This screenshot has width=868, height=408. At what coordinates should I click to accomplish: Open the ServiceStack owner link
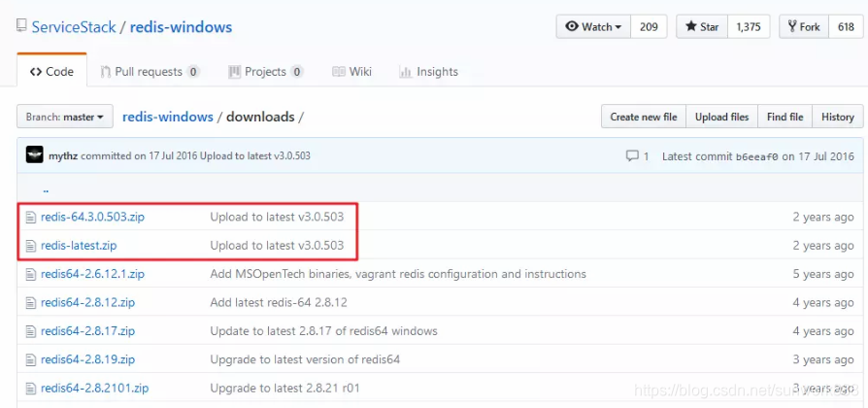[74, 27]
